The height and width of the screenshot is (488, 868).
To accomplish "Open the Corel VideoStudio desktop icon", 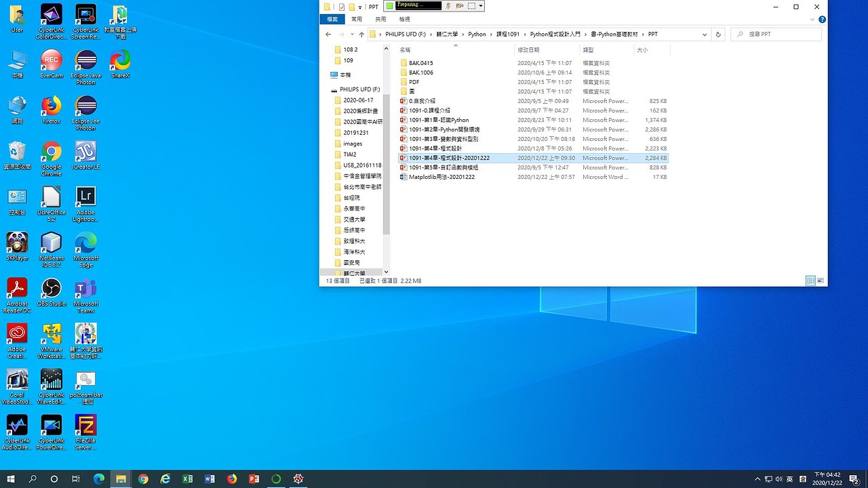I will [x=17, y=386].
